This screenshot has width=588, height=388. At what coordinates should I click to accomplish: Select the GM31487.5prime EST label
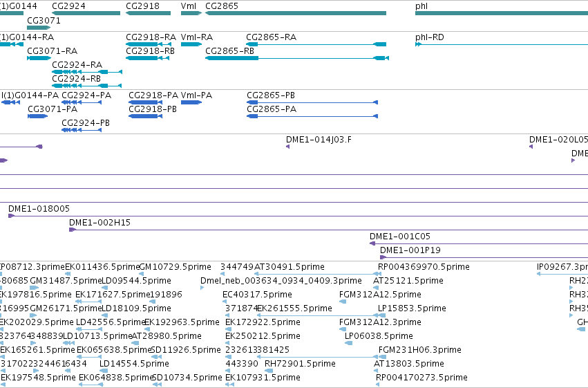click(66, 281)
